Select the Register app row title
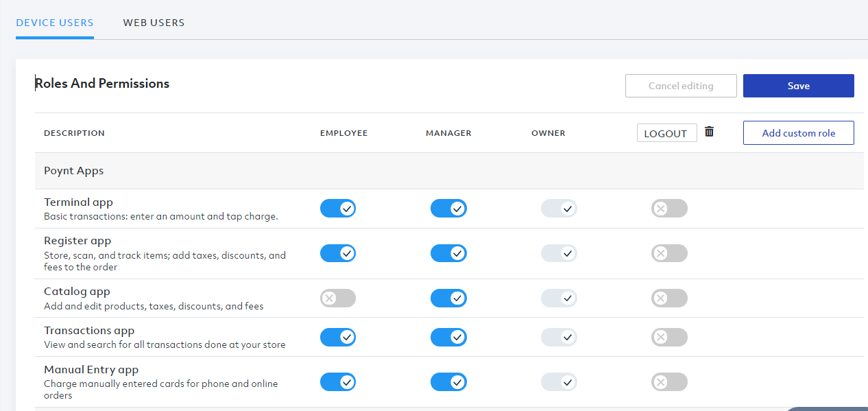The width and height of the screenshot is (868, 411). (77, 241)
